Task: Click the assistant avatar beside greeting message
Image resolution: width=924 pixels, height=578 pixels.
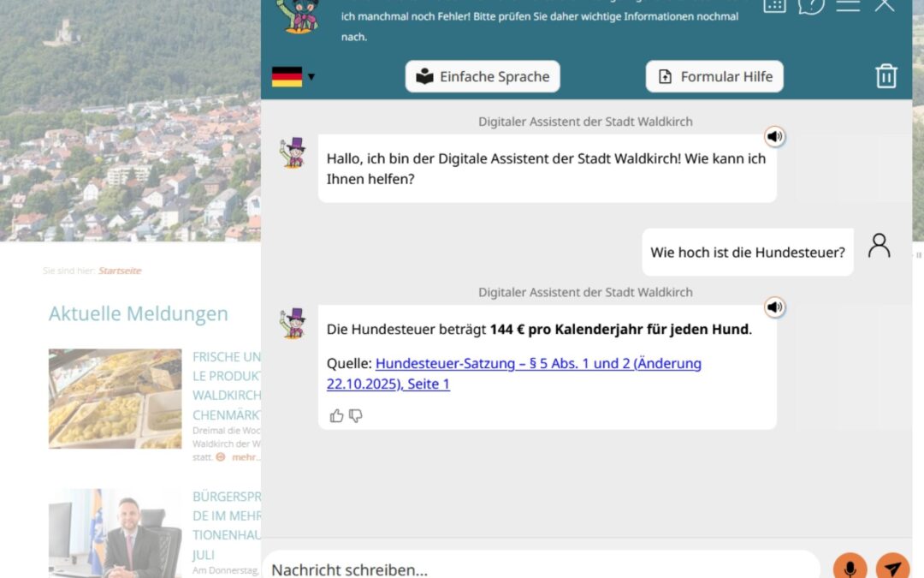Action: point(293,153)
